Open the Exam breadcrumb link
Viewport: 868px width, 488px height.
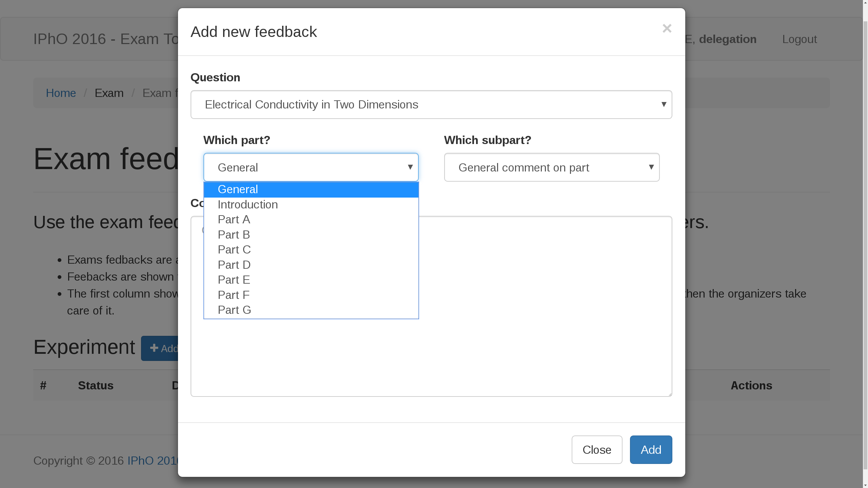click(x=109, y=93)
